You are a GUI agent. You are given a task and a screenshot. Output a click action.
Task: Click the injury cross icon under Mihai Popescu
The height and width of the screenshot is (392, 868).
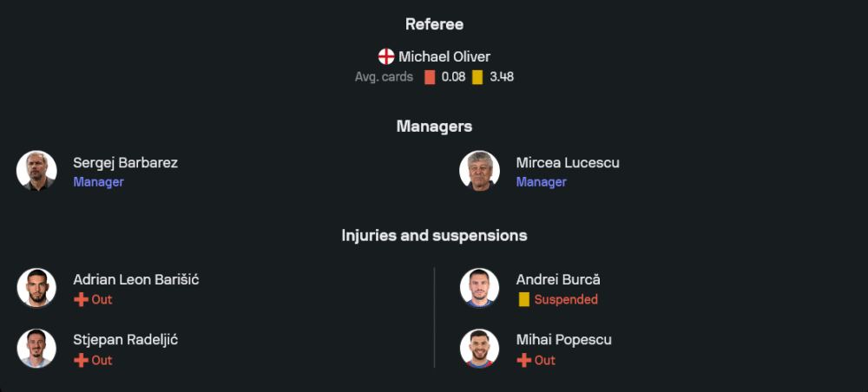523,361
